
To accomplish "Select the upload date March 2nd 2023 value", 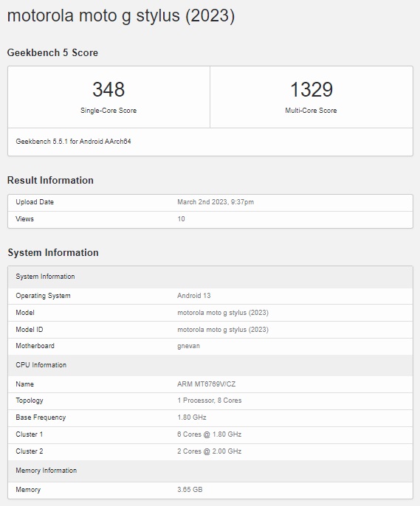I will point(216,202).
